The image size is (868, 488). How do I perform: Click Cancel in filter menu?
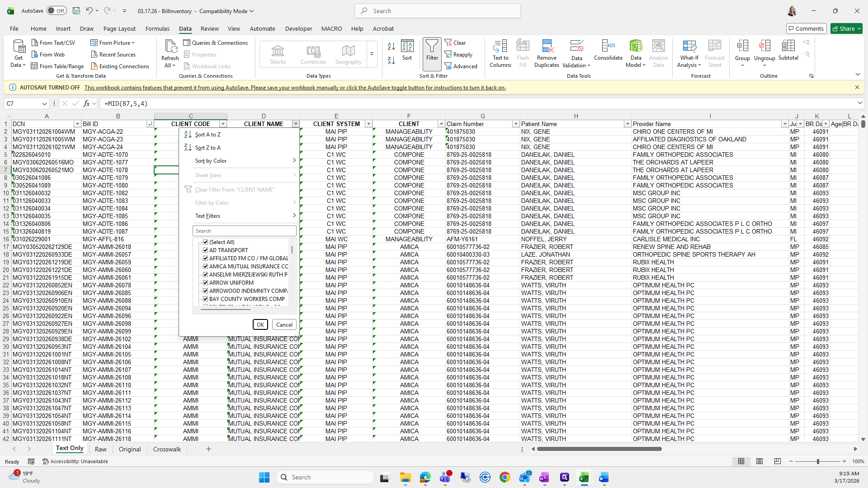point(284,324)
